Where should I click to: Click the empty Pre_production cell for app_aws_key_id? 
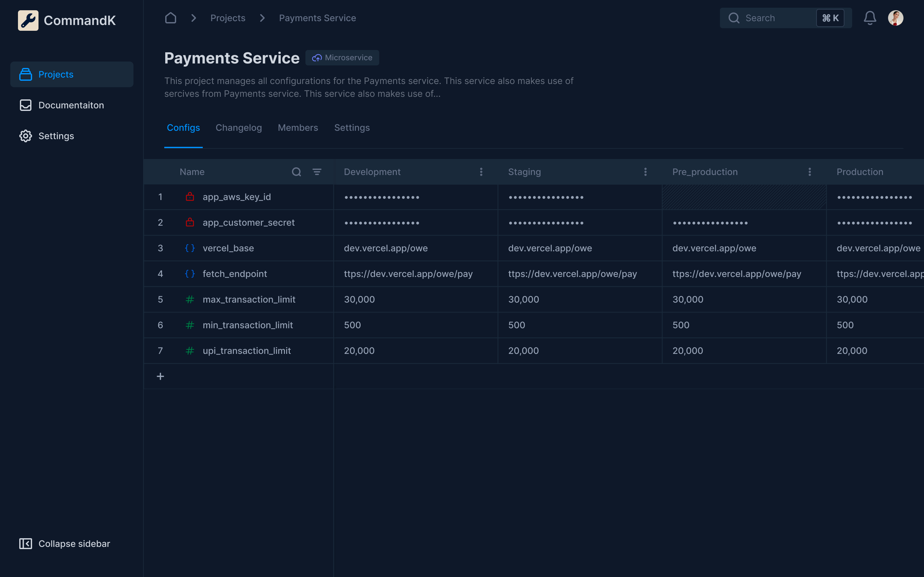click(x=744, y=197)
